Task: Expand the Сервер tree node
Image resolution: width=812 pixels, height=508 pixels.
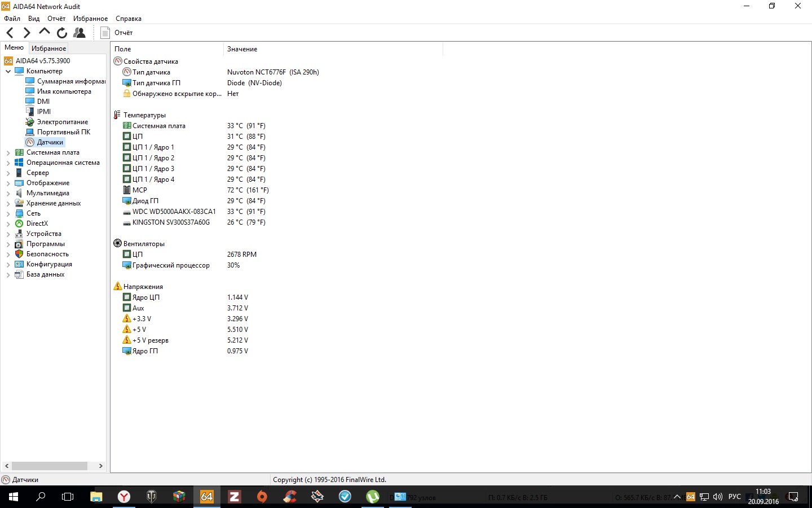Action: [x=8, y=173]
